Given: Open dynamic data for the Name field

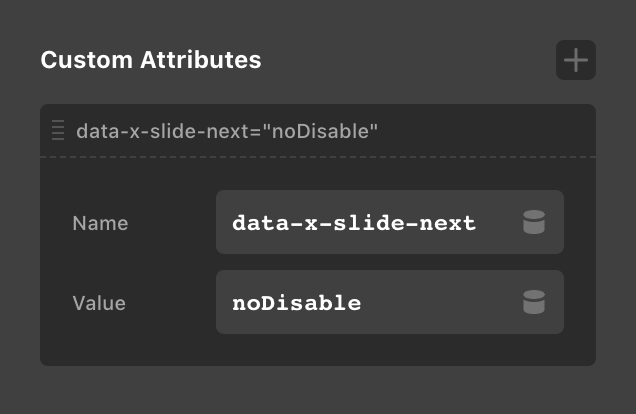Looking at the screenshot, I should 534,223.
